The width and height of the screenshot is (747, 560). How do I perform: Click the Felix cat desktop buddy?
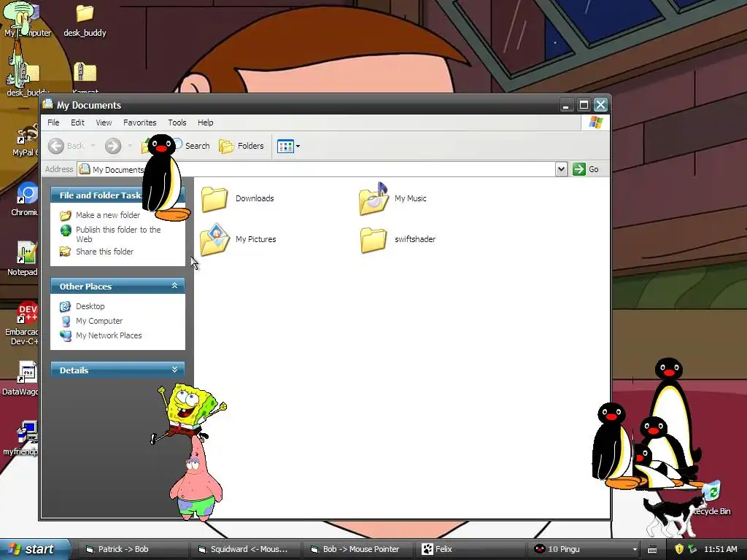point(674,516)
